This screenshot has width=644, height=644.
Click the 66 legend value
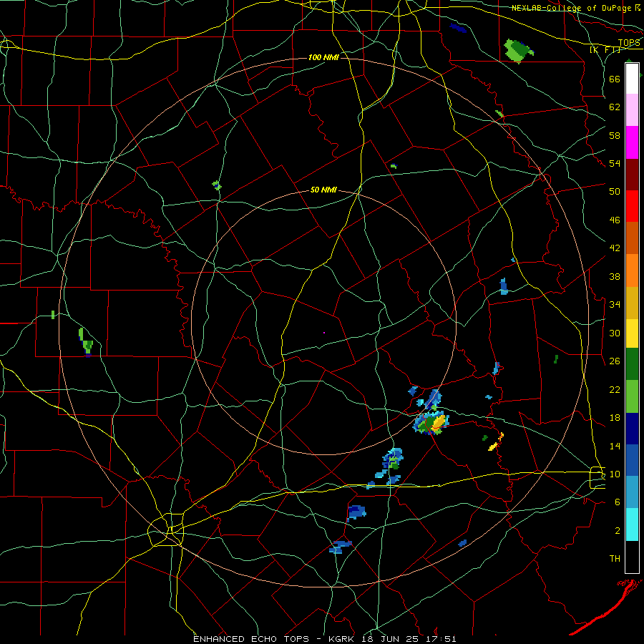[615, 79]
